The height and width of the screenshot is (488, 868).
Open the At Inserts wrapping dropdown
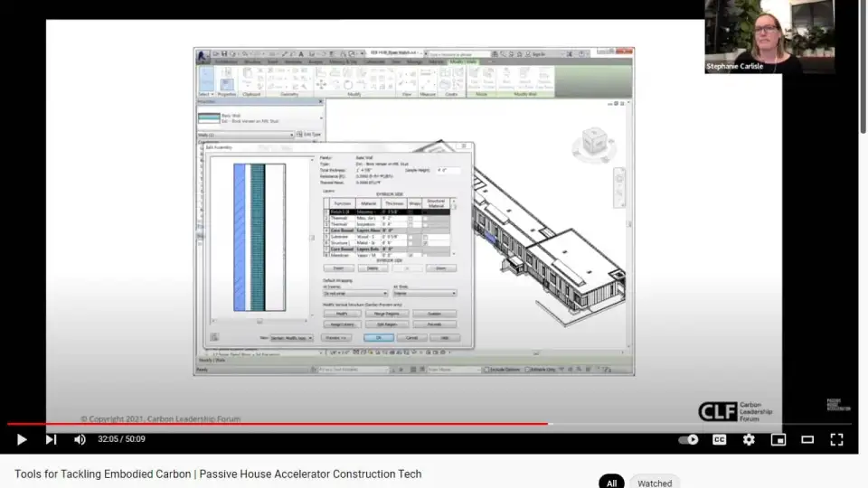click(355, 293)
